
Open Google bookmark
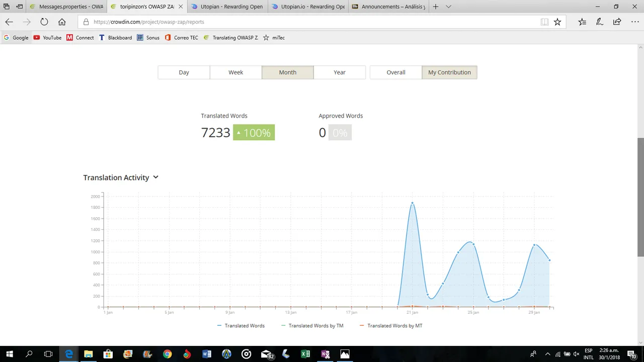pyautogui.click(x=16, y=38)
